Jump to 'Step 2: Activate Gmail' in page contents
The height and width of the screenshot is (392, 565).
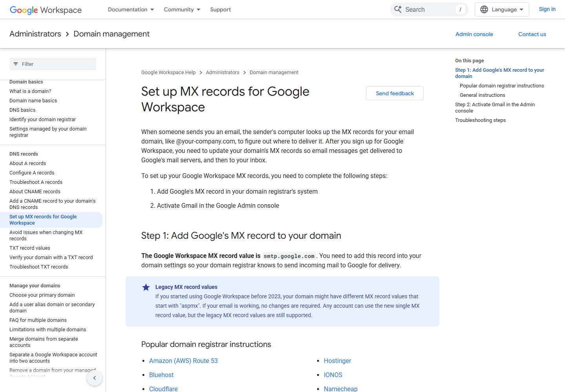[x=495, y=108]
